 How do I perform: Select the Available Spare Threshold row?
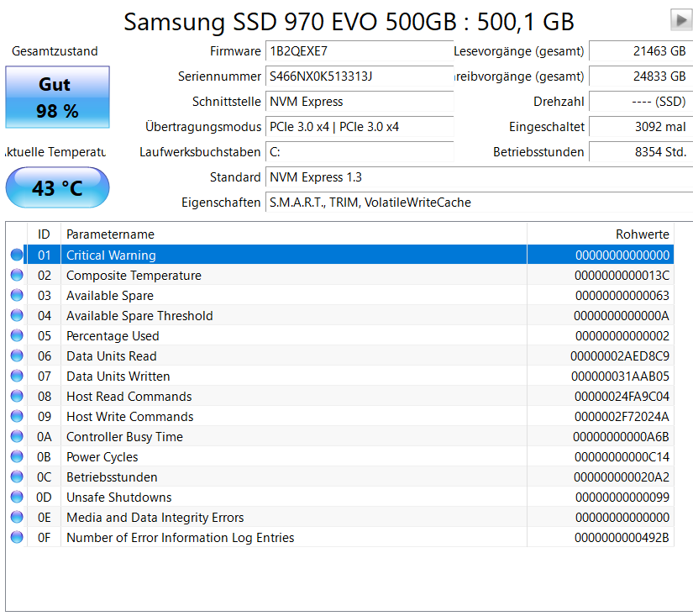point(340,315)
